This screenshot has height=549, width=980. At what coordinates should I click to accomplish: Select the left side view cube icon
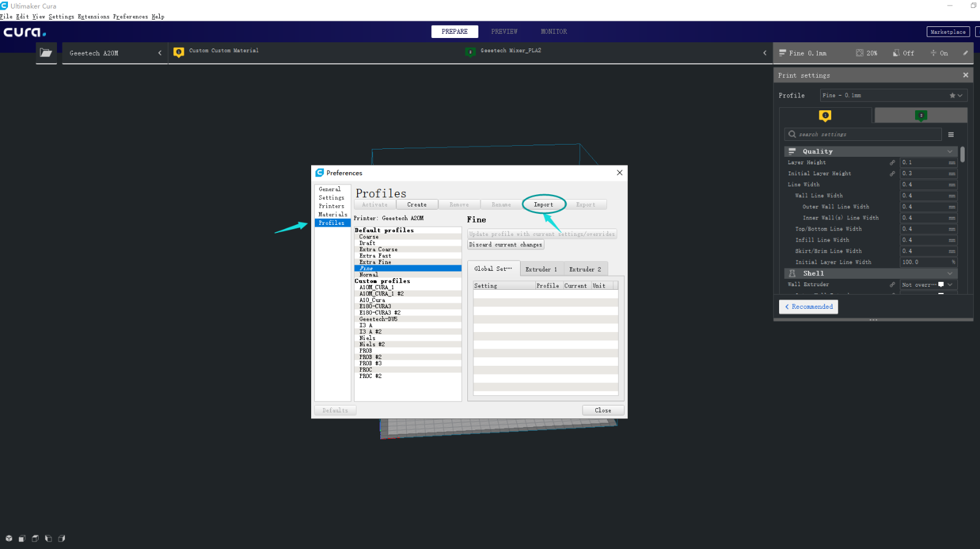coord(48,539)
